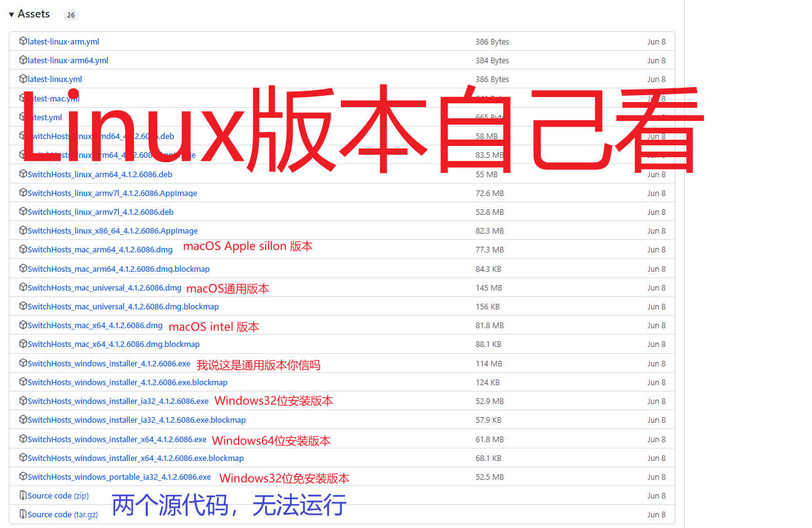This screenshot has width=812, height=528.
Task: Click package icon for mac_arm64 dmg.blockmap
Action: [x=23, y=269]
